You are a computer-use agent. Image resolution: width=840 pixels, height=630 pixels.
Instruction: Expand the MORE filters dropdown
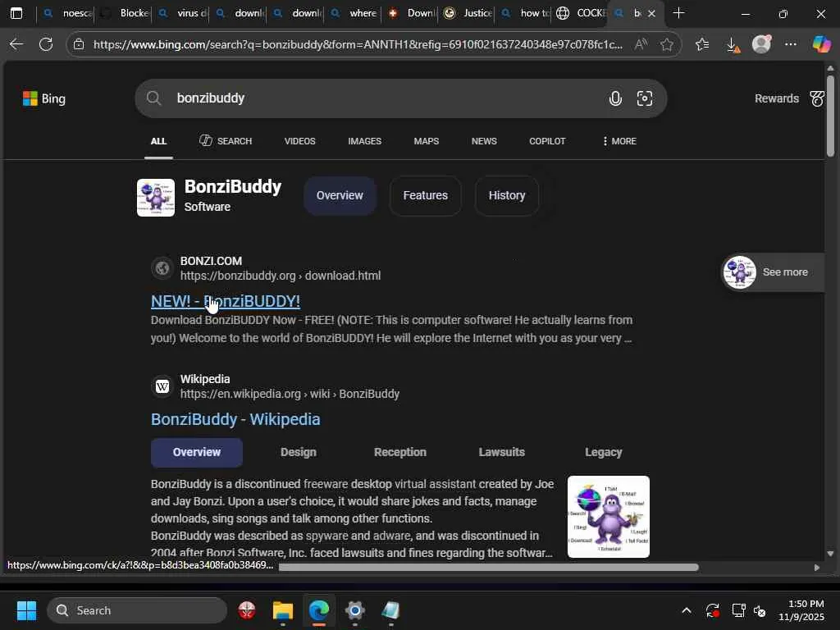tap(619, 141)
